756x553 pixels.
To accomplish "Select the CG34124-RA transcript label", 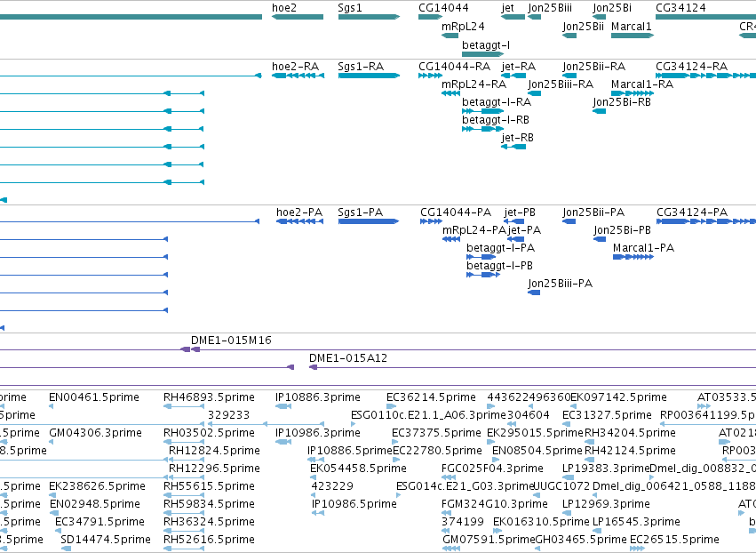I will pyautogui.click(x=691, y=67).
